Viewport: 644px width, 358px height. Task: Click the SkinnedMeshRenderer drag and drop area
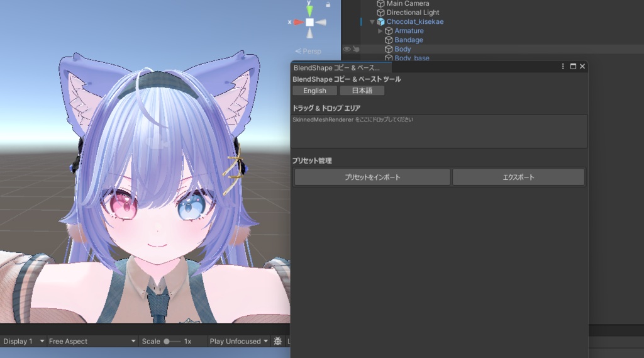[439, 131]
